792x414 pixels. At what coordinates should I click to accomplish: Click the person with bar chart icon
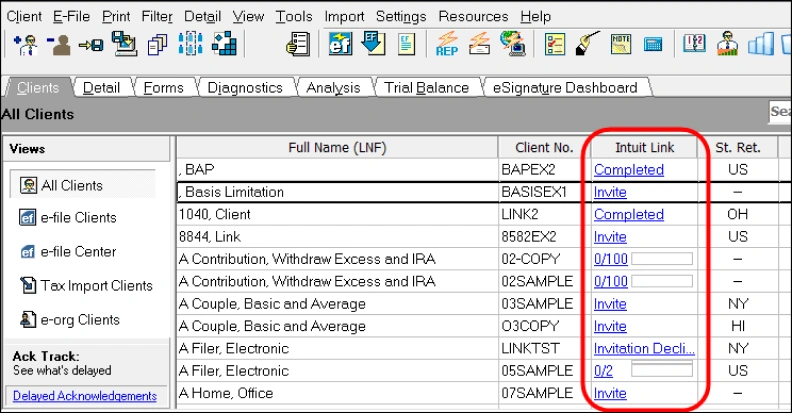tap(727, 43)
